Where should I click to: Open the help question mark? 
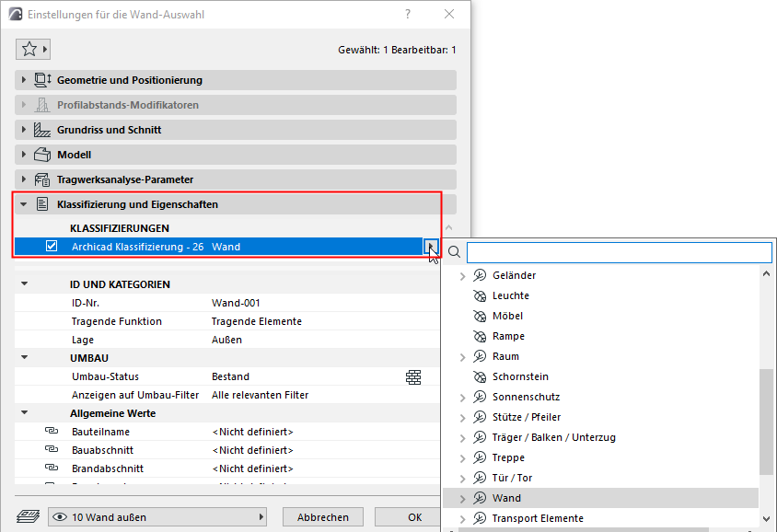[407, 14]
